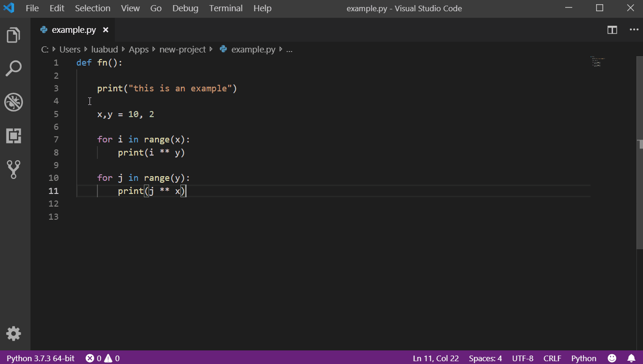The width and height of the screenshot is (643, 364).
Task: Click Ln 11, Col 22 to go to line
Action: (435, 358)
